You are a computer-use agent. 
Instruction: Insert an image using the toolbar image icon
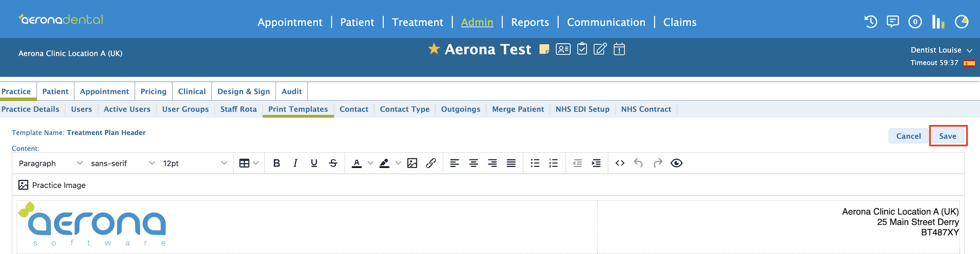(x=412, y=163)
